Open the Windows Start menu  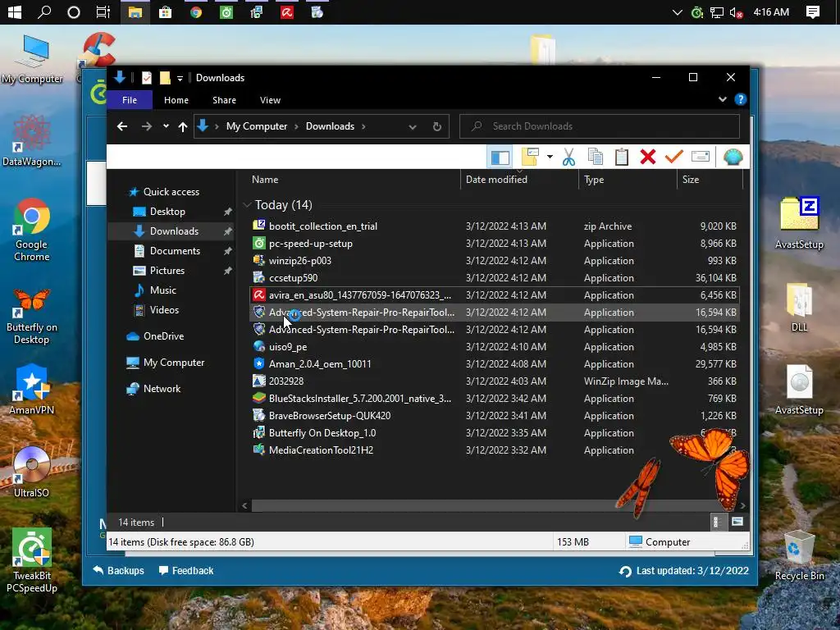pyautogui.click(x=15, y=11)
